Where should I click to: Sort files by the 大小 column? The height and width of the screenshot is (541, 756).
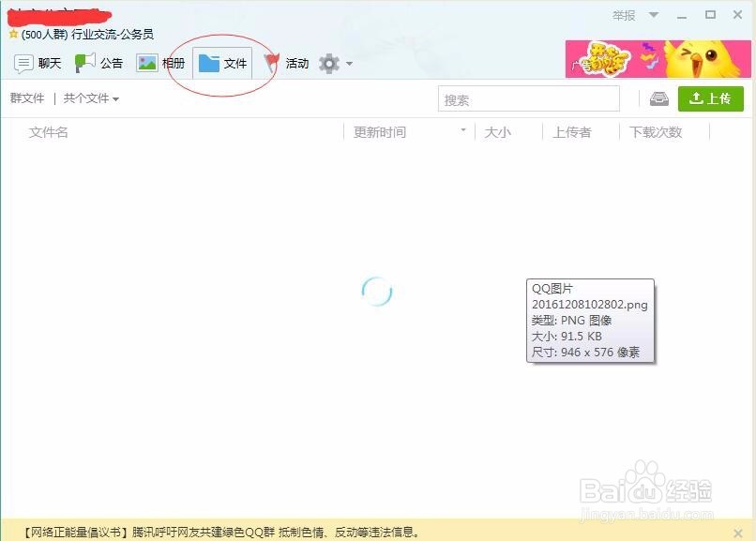497,132
